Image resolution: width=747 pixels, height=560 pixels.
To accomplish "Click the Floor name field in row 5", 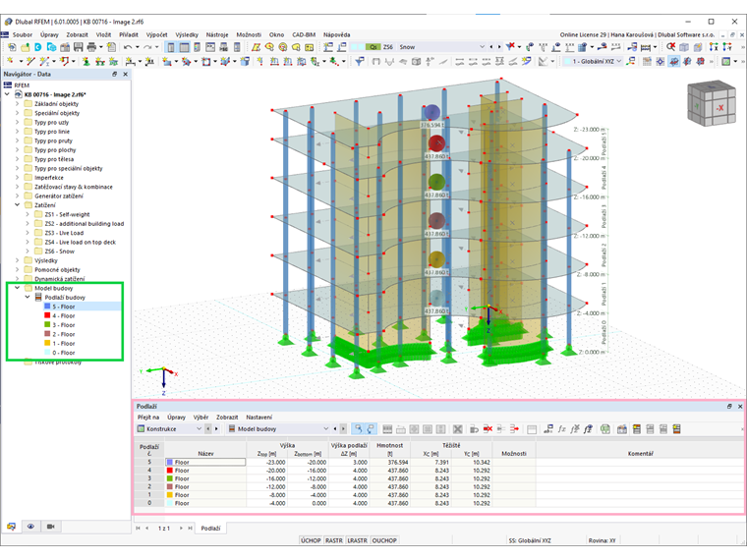I will coord(205,462).
